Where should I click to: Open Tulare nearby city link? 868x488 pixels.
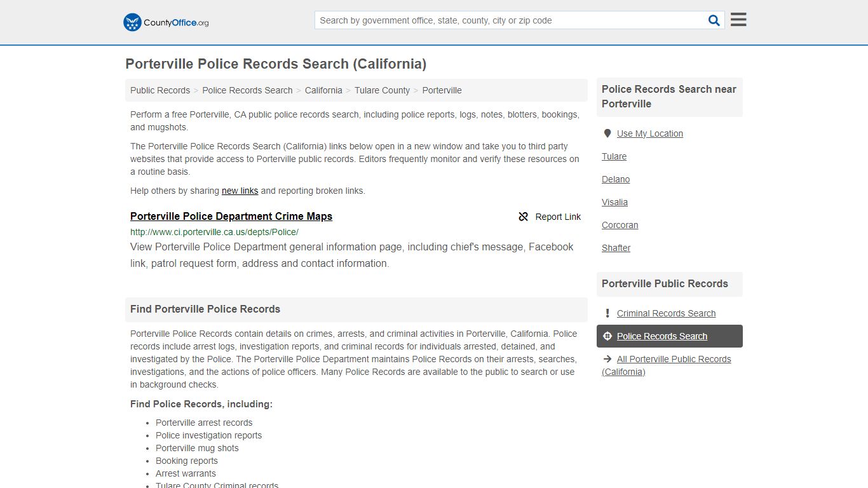pyautogui.click(x=614, y=156)
